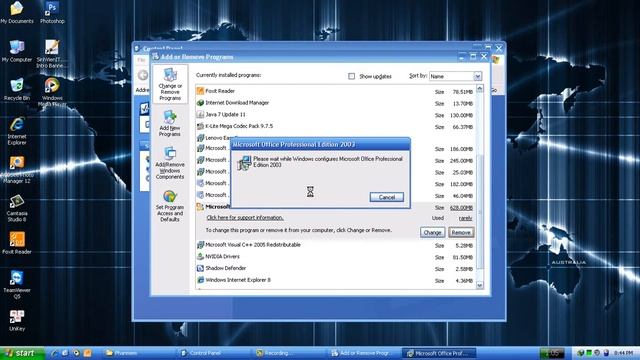The height and width of the screenshot is (360, 640).
Task: Click the 182.00MB size value
Action: pyautogui.click(x=462, y=184)
